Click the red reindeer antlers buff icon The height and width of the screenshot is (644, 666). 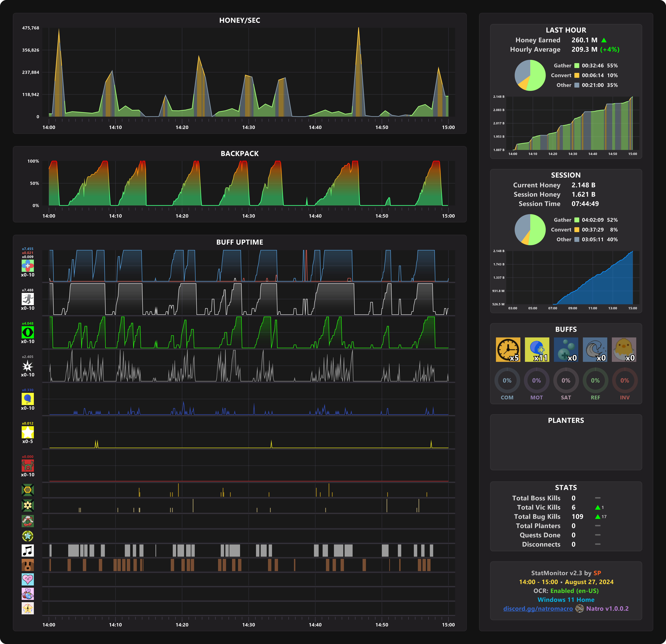[28, 466]
